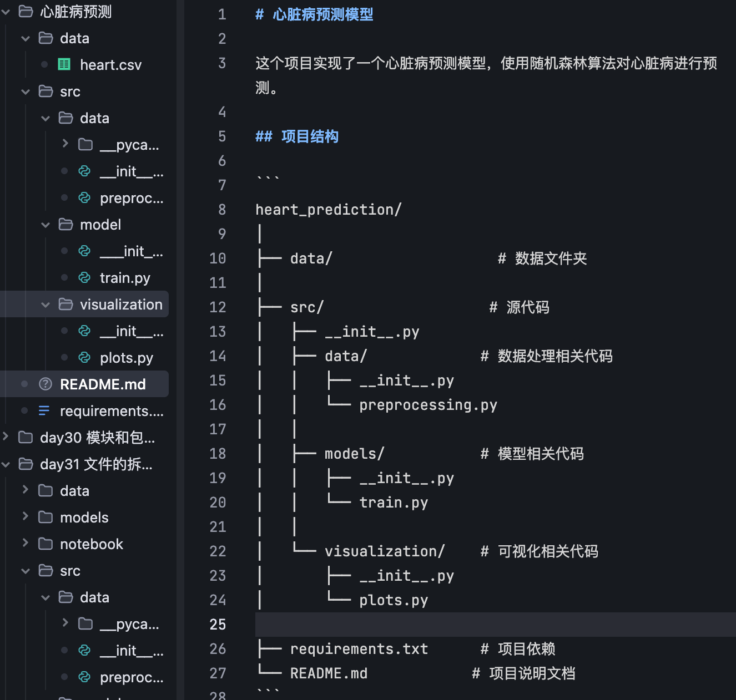Click the Python icon beside train.py
Image resolution: width=736 pixels, height=700 pixels.
click(84, 277)
